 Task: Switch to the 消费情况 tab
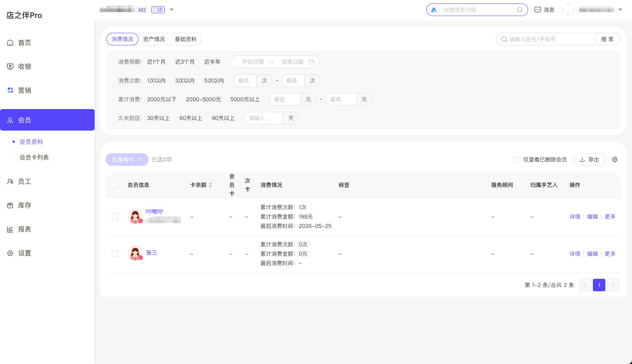pos(122,39)
